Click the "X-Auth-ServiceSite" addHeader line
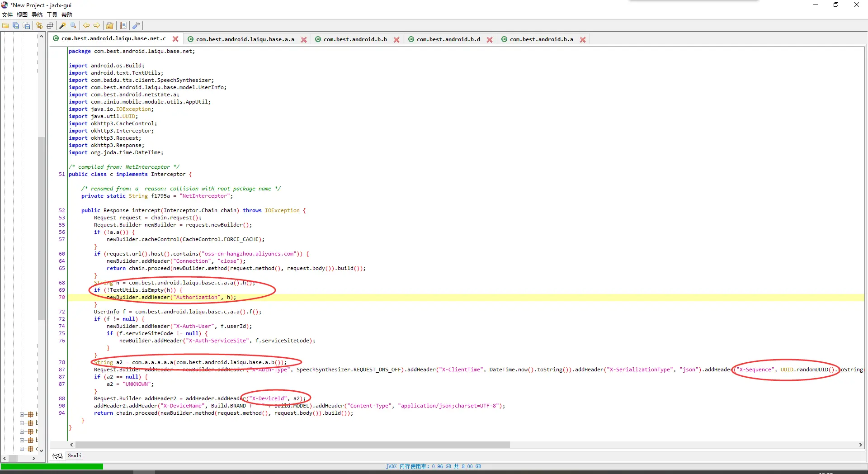 tap(217, 341)
